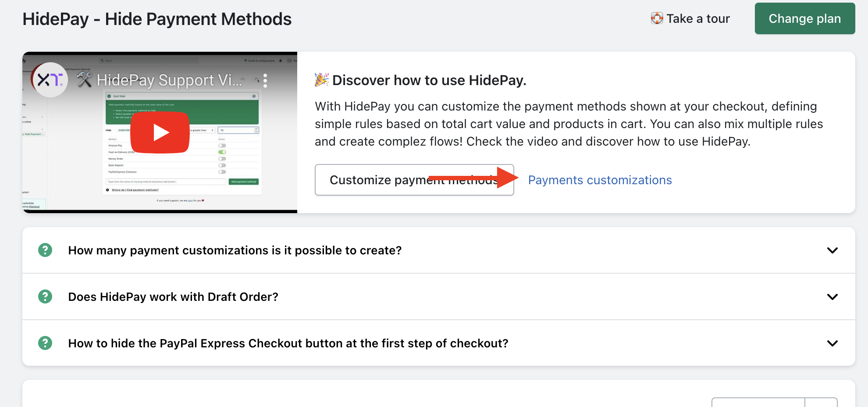This screenshot has height=407, width=868.
Task: Click the How many payment customizations question text
Action: click(x=235, y=250)
